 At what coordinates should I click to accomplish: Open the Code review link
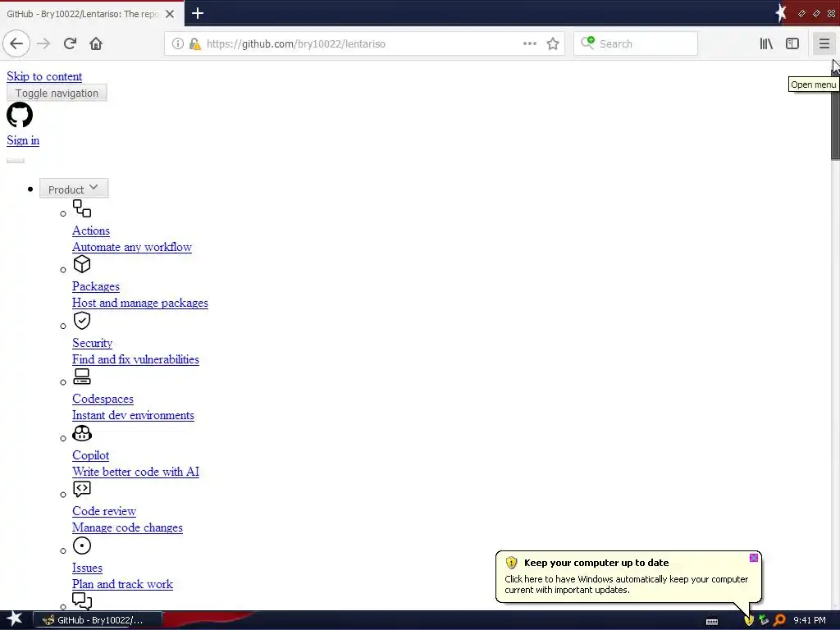tap(104, 511)
